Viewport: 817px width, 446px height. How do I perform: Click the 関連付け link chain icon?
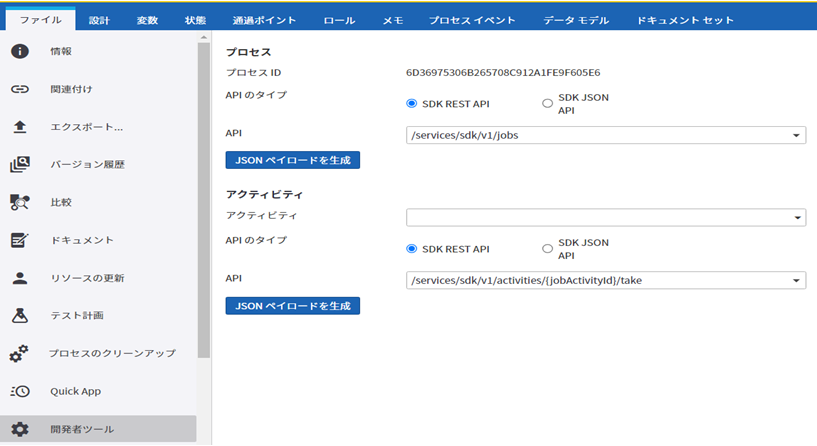point(20,89)
